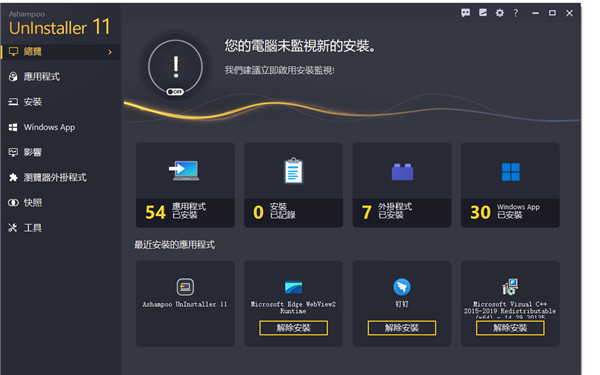
Task: Click the blue Windows logo tile icon
Action: pyautogui.click(x=510, y=171)
